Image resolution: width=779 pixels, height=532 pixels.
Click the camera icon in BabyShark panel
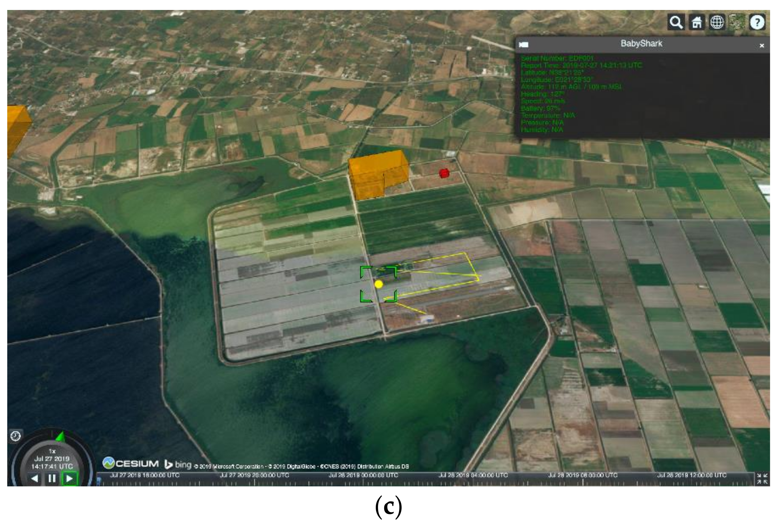[524, 44]
